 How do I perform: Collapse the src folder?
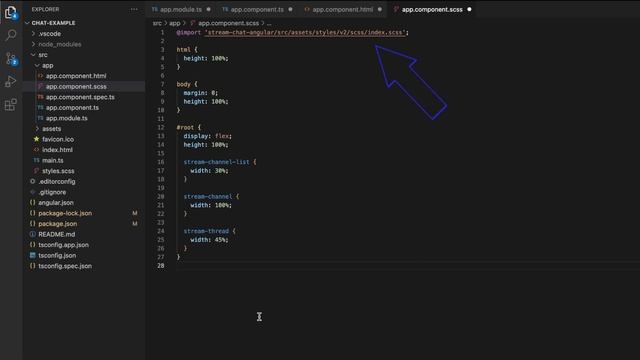(33, 55)
